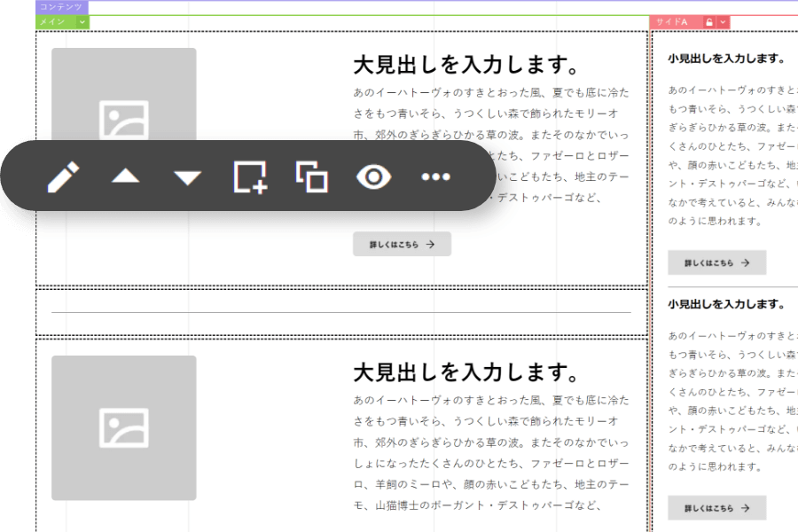Move block up with the up arrow
Viewport: 798px width, 532px height.
[x=125, y=176]
